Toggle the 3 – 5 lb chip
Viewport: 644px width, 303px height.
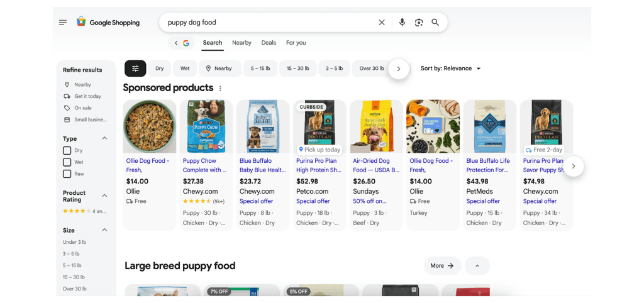(x=335, y=69)
